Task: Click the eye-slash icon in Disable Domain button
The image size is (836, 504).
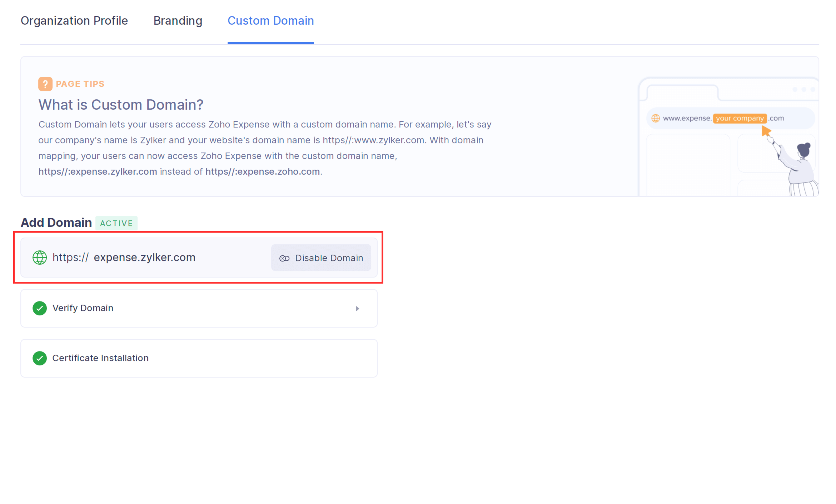Action: click(x=284, y=258)
